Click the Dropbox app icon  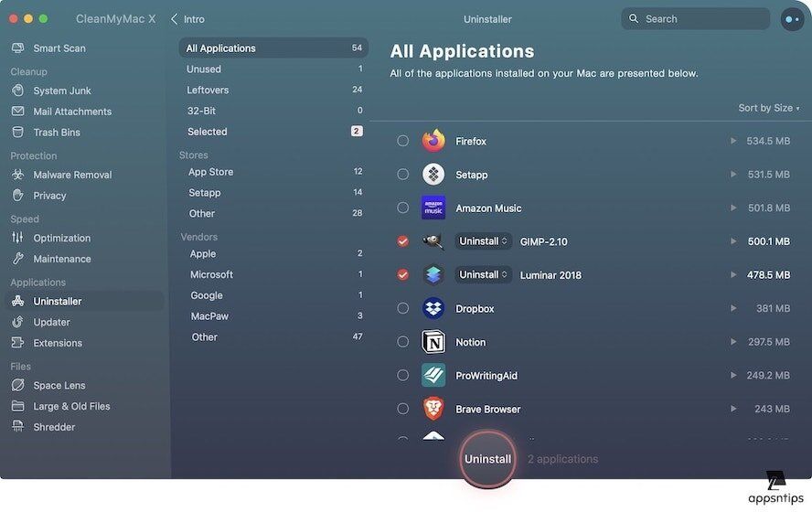(x=433, y=308)
